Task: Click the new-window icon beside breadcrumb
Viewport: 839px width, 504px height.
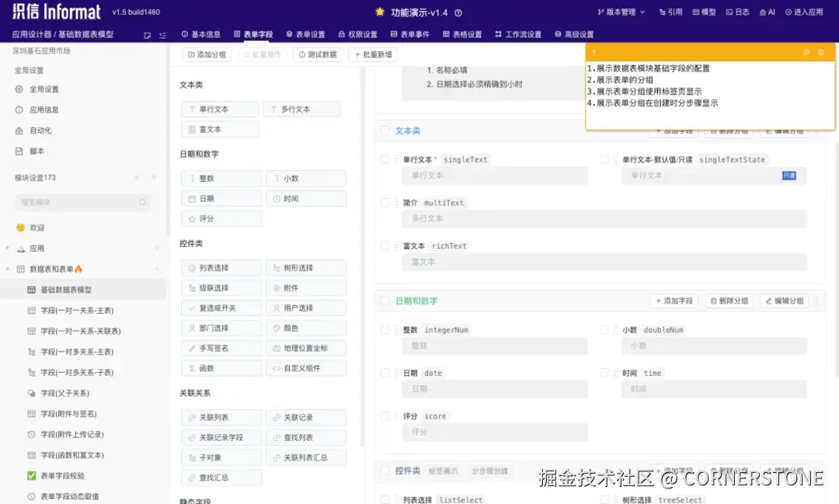Action: pyautogui.click(x=147, y=35)
